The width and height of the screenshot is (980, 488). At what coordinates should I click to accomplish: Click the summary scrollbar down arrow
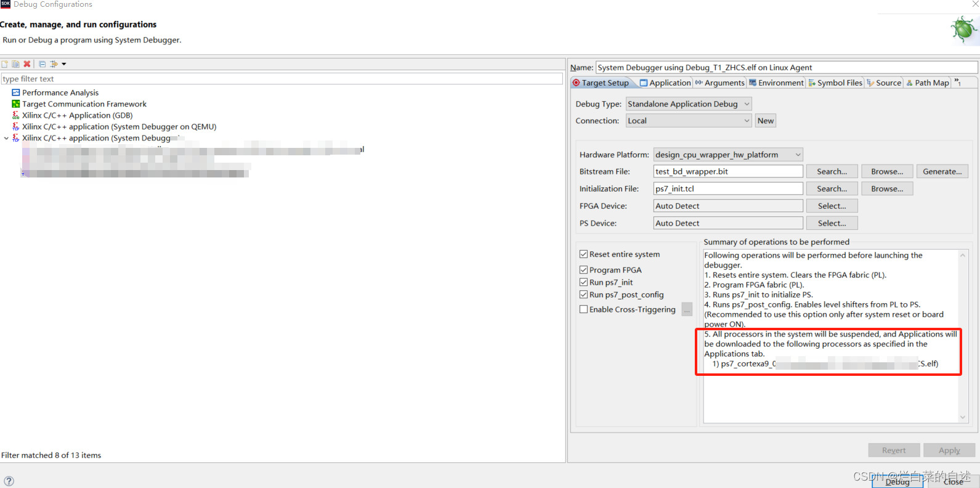click(963, 417)
